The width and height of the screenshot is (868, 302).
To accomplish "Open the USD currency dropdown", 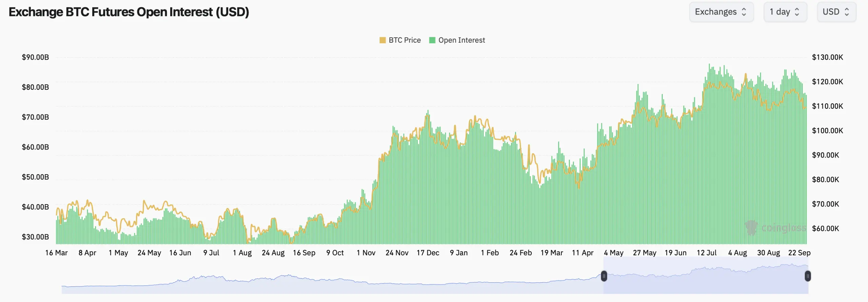I will pyautogui.click(x=836, y=12).
